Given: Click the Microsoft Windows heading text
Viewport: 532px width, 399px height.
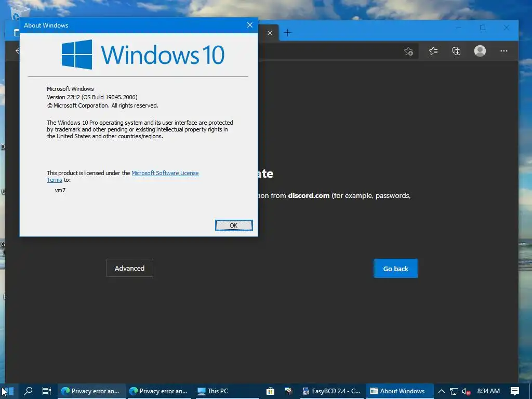Looking at the screenshot, I should (70, 89).
